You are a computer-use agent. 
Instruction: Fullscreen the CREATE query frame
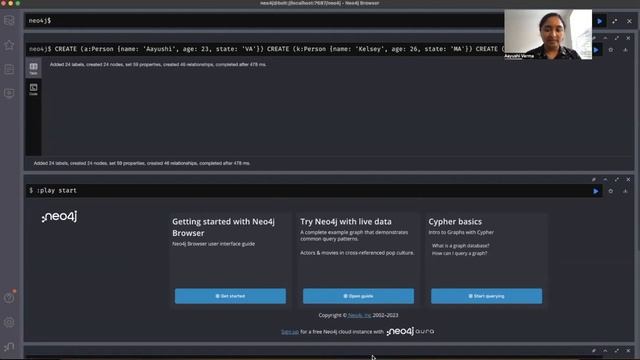click(617, 38)
